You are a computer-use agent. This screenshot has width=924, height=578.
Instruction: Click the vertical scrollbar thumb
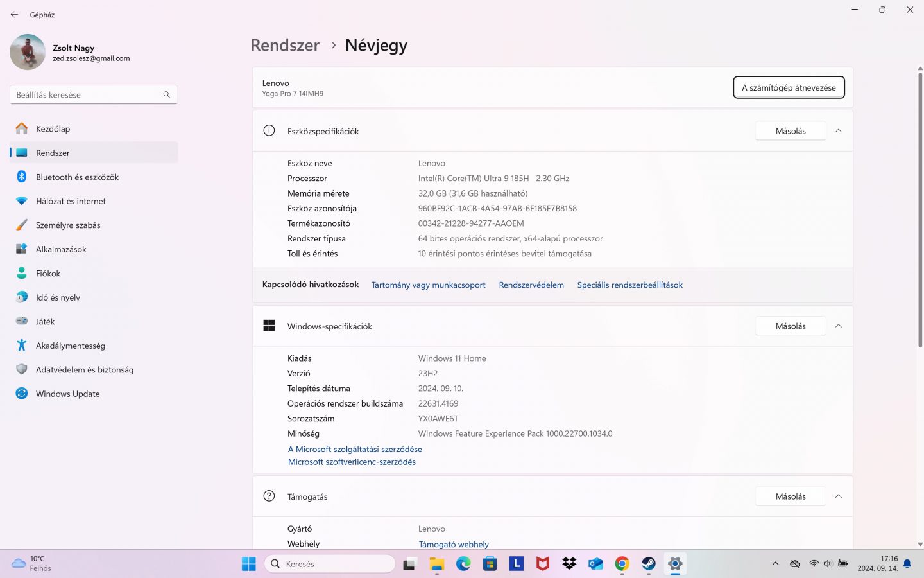click(920, 210)
